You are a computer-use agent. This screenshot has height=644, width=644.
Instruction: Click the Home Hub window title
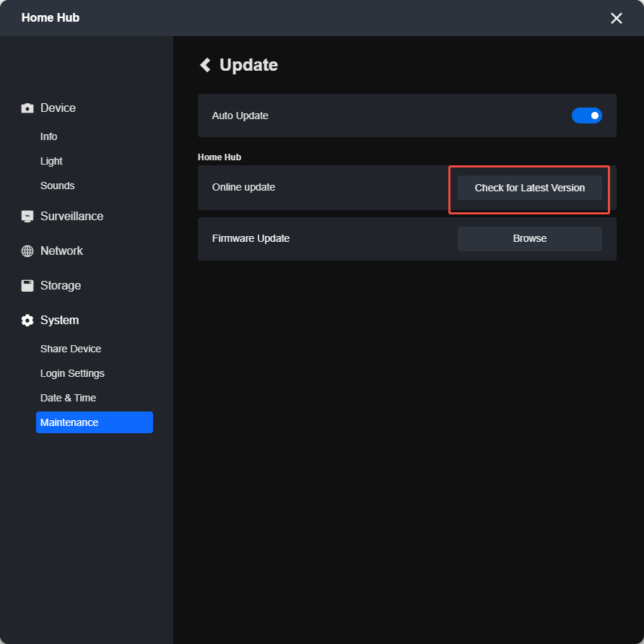51,17
